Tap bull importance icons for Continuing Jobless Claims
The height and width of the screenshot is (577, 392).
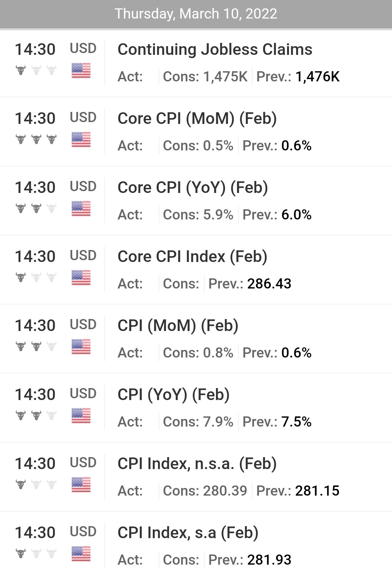point(36,70)
